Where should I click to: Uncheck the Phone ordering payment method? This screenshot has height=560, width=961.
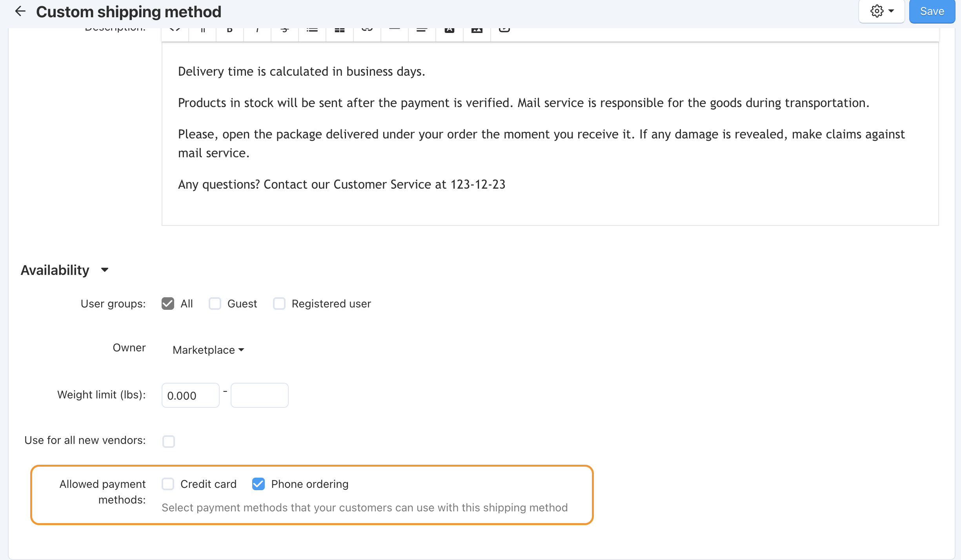tap(258, 484)
